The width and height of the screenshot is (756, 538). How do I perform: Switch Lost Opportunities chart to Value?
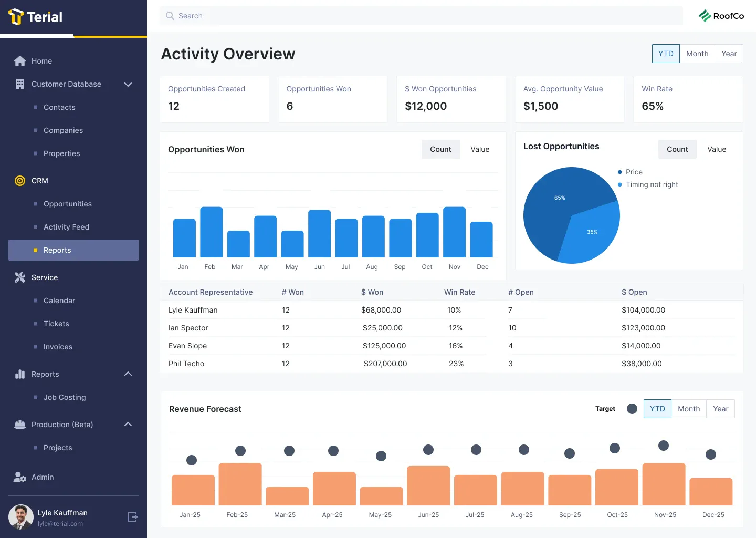click(x=717, y=149)
